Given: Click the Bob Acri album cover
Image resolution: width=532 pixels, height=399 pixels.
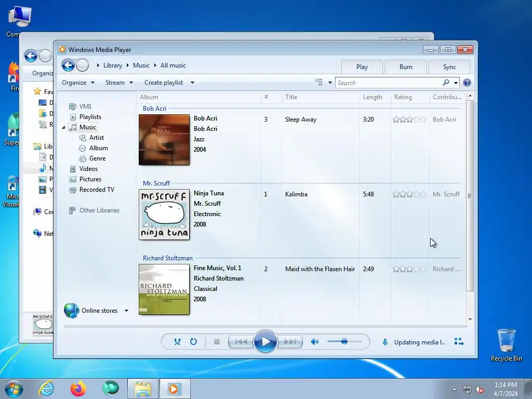Looking at the screenshot, I should point(164,140).
